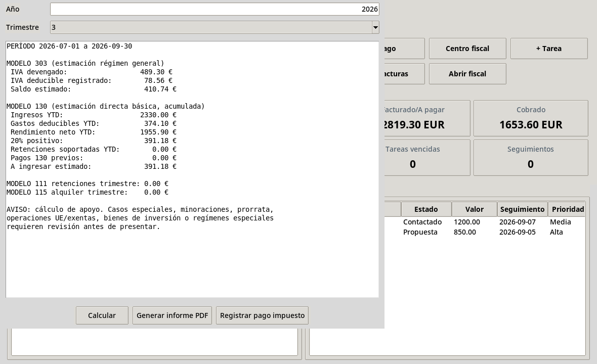597x364 pixels.
Task: Click the A ingresar estimado line
Action: click(93, 166)
